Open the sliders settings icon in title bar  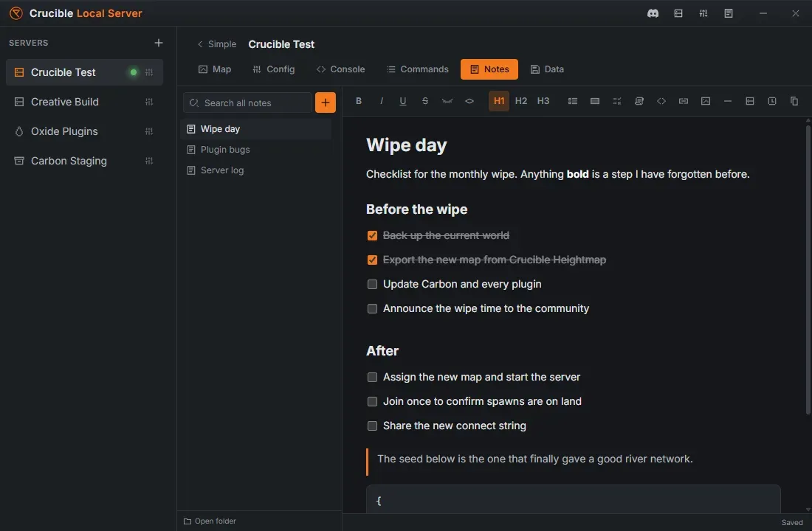click(x=703, y=13)
